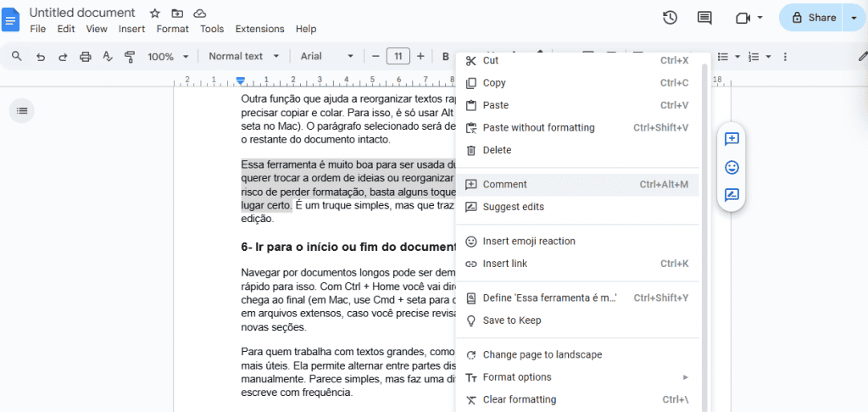Choose Paste without formatting
Screen dimensions: 868x412
click(x=538, y=128)
